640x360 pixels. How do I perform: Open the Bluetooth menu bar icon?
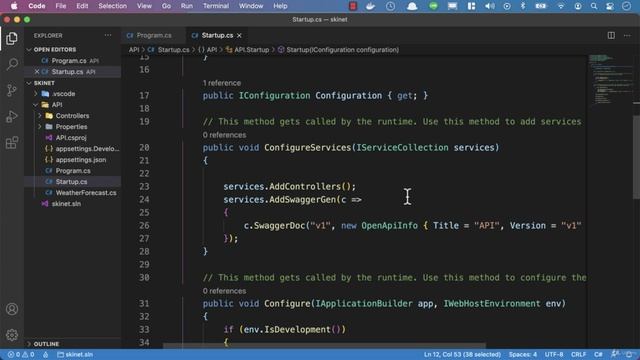click(x=523, y=6)
